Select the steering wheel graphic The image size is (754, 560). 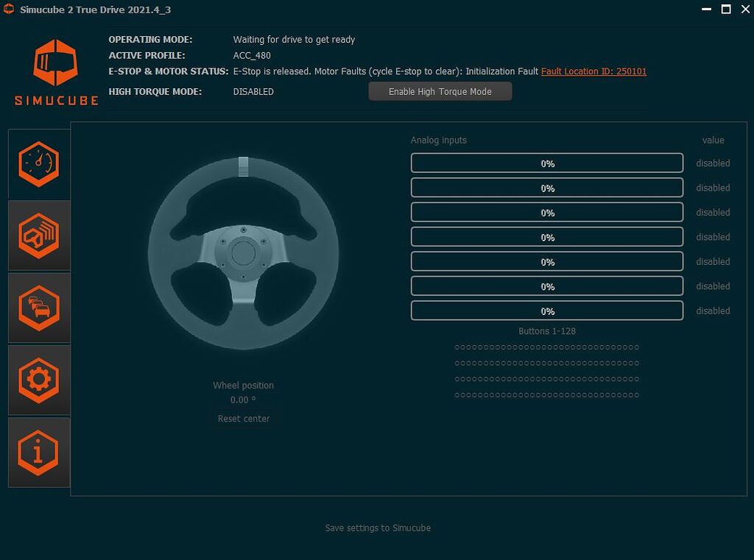coord(243,254)
